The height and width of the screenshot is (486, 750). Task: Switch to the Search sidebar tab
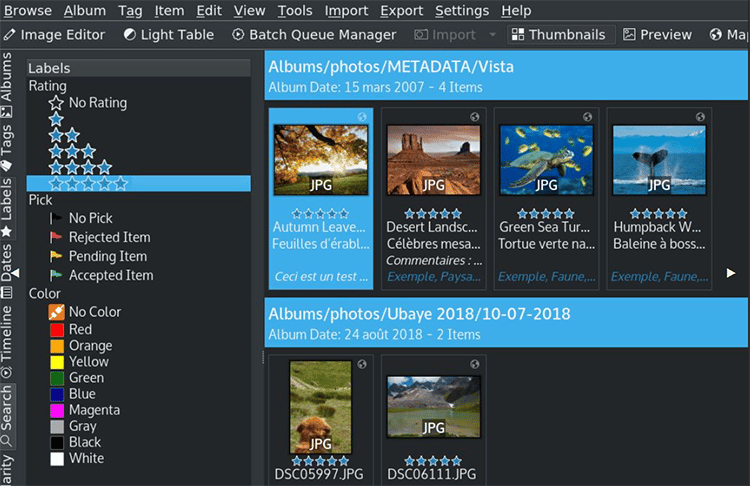(x=7, y=416)
